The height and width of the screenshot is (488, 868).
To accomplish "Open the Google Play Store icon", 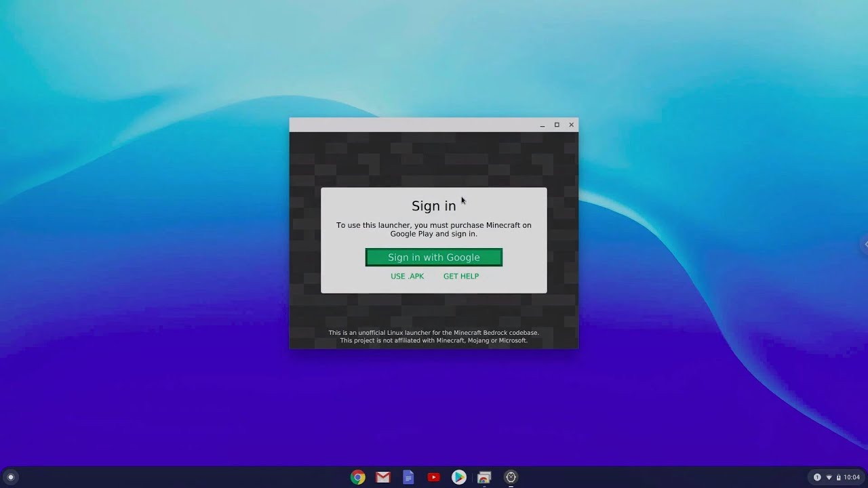I will 459,477.
